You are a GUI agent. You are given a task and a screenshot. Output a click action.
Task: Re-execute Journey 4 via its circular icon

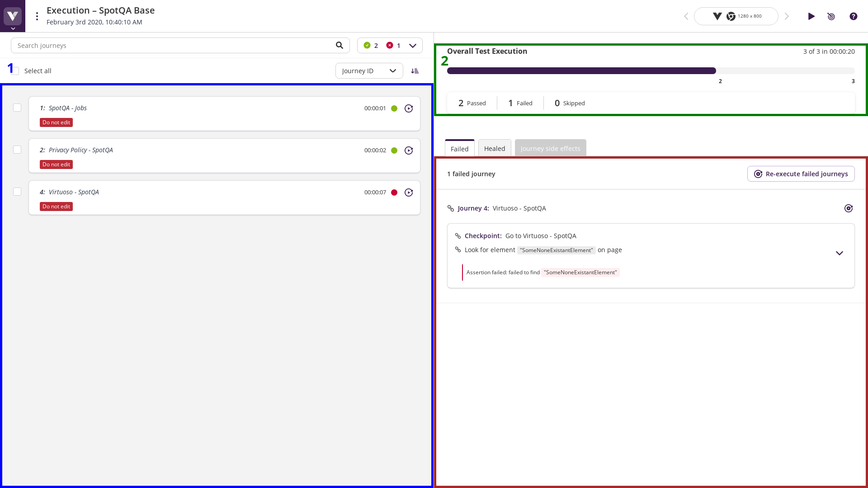click(x=849, y=208)
